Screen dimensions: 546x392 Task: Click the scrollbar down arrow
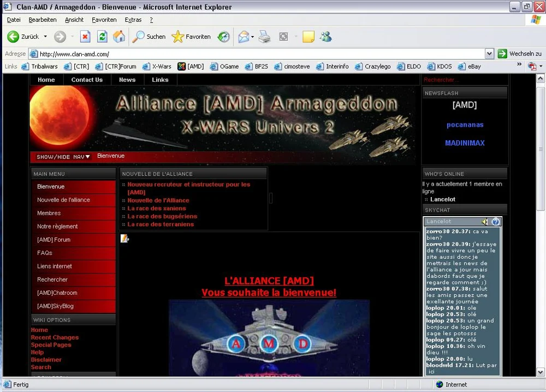tap(540, 372)
